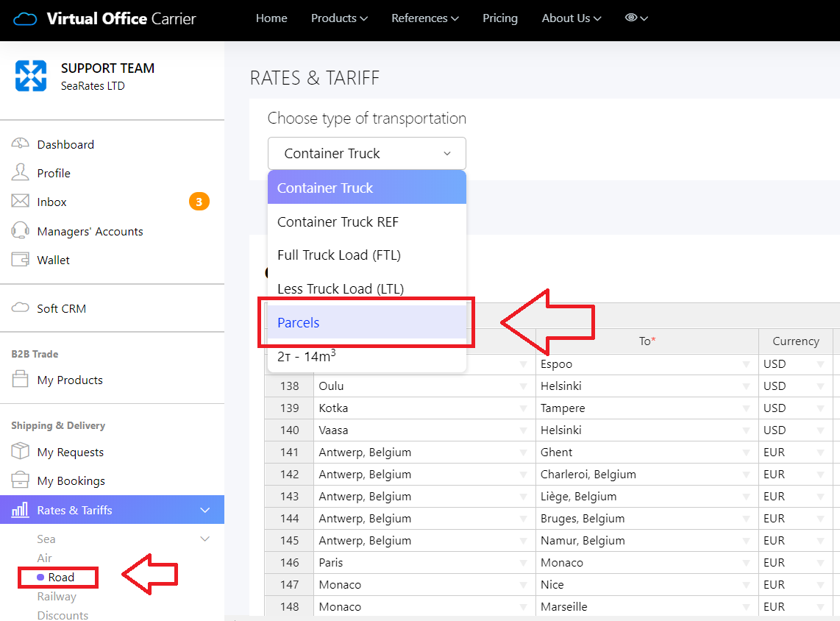Open the eye icon menu in top bar
The image size is (840, 621).
636,18
